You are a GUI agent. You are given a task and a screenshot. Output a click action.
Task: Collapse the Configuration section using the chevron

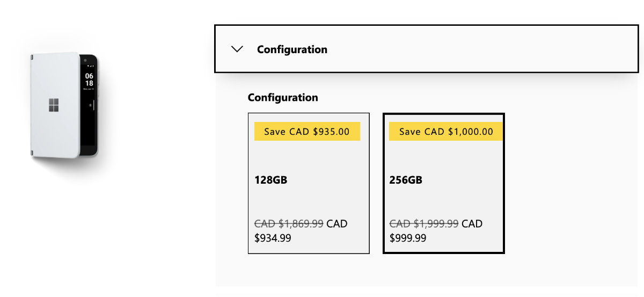(x=237, y=49)
